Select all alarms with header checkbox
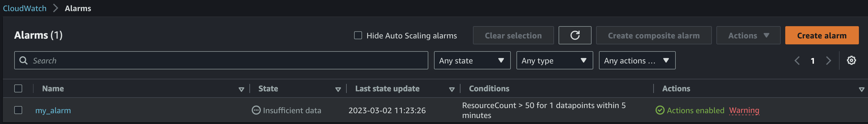This screenshot has height=124, width=868. click(x=18, y=89)
